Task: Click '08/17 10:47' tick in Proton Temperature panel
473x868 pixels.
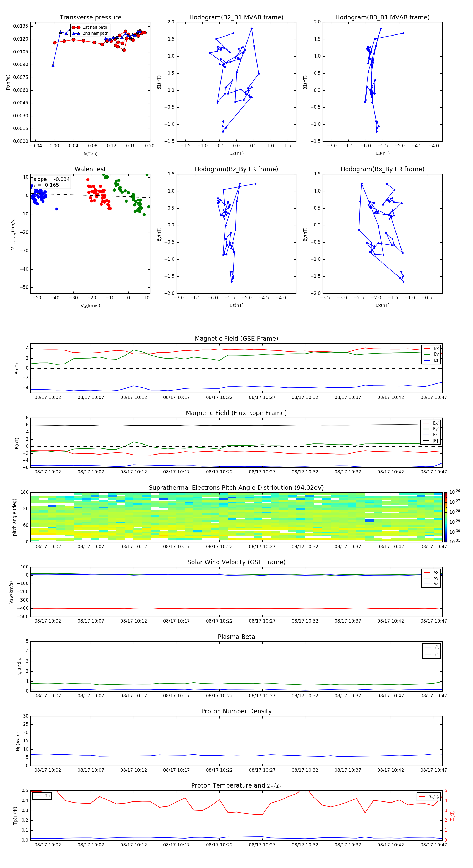Action: (434, 845)
